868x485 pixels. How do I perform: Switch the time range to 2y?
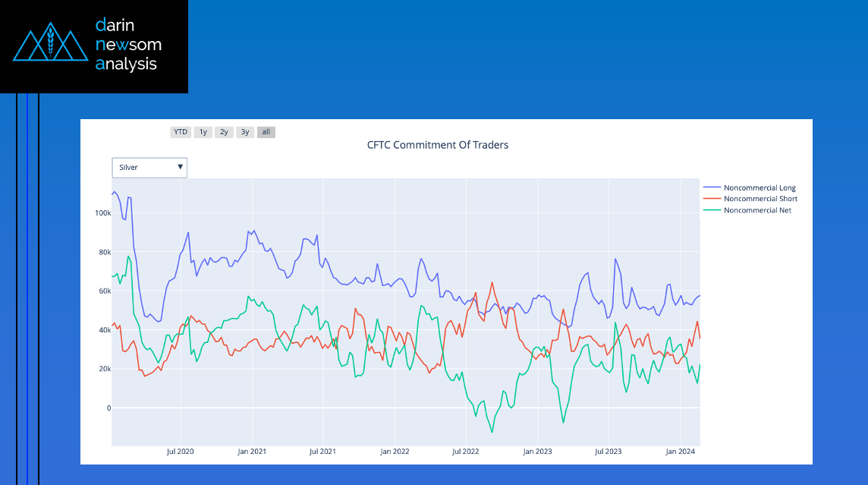(x=224, y=132)
